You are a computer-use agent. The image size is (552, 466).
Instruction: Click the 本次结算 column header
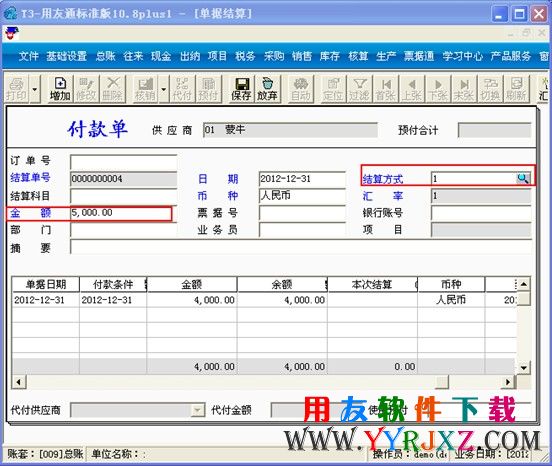[372, 284]
